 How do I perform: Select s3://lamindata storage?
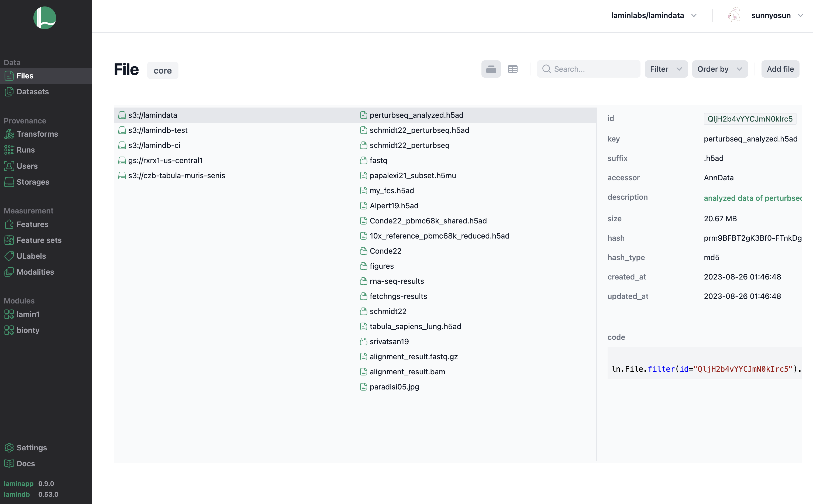234,115
